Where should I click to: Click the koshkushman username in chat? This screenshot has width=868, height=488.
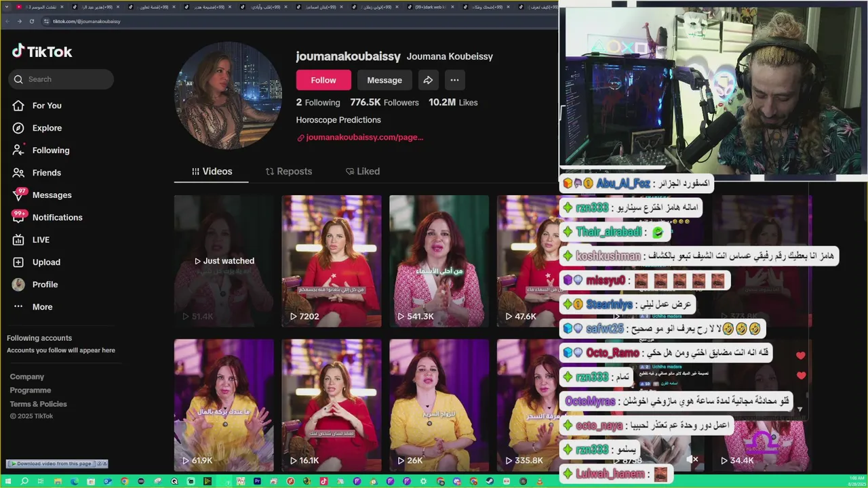608,256
